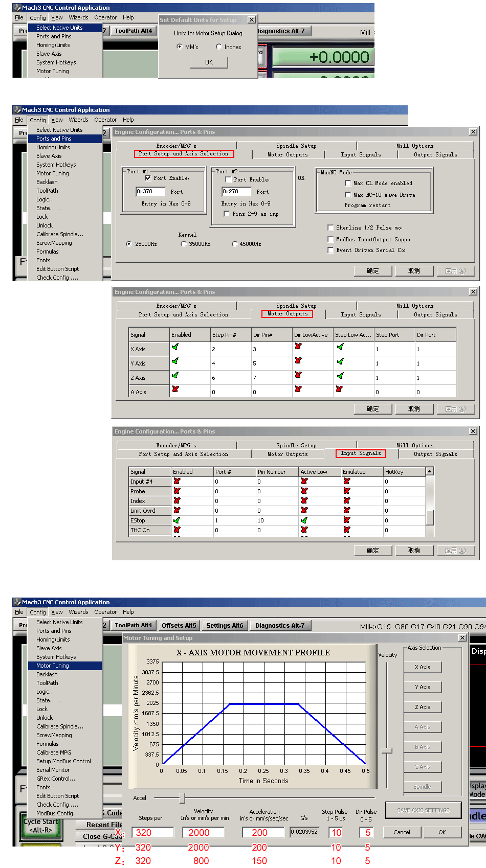The width and height of the screenshot is (486, 868).
Task: Click the Acceleration field showing 200
Action: pos(264,833)
